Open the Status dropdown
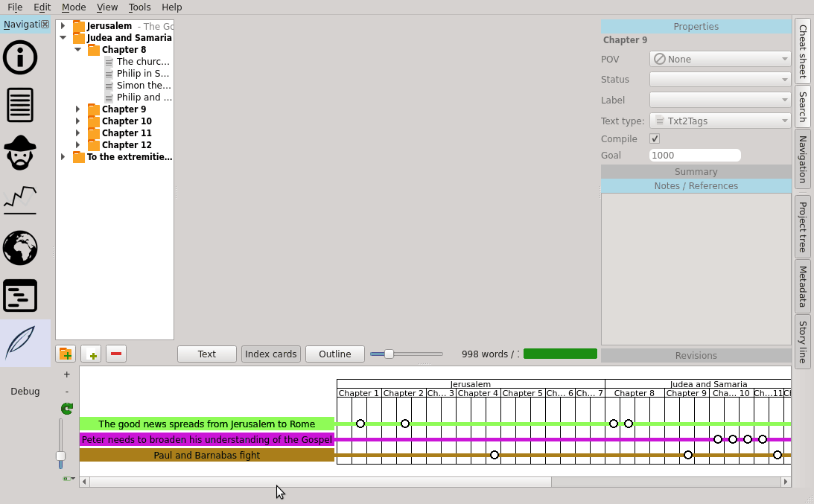814x504 pixels. click(x=721, y=80)
